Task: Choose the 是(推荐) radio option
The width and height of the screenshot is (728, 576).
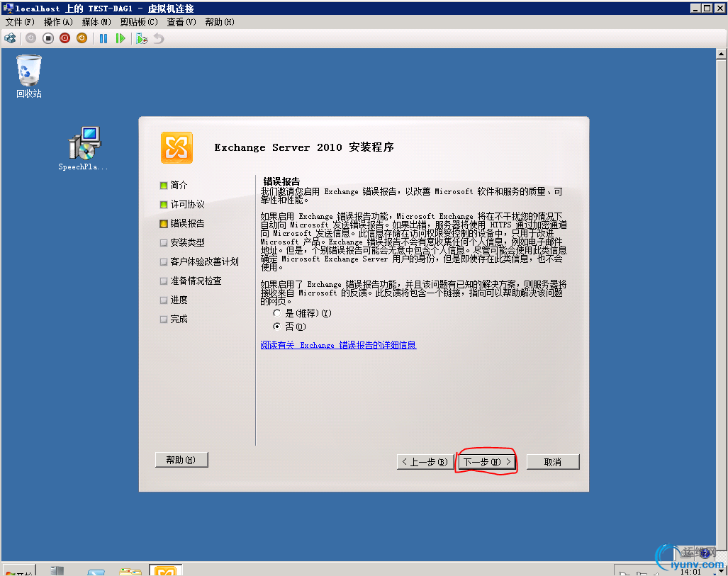Action: pyautogui.click(x=277, y=313)
